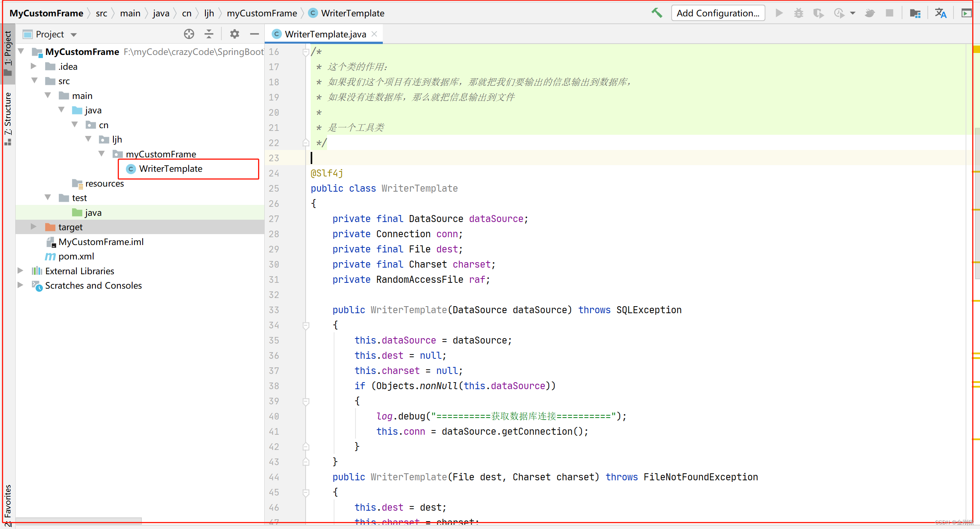The image size is (980, 529).
Task: Click the Project panel horizontal scrollbar
Action: [78, 520]
